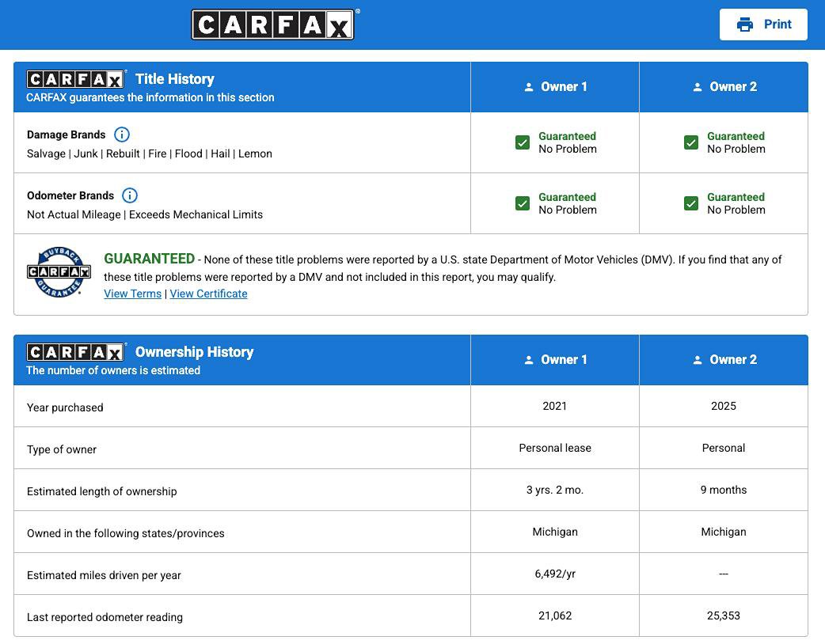Screen dimensions: 825x644
Task: Click the Owner 2 person icon in Title History
Action: 698,87
